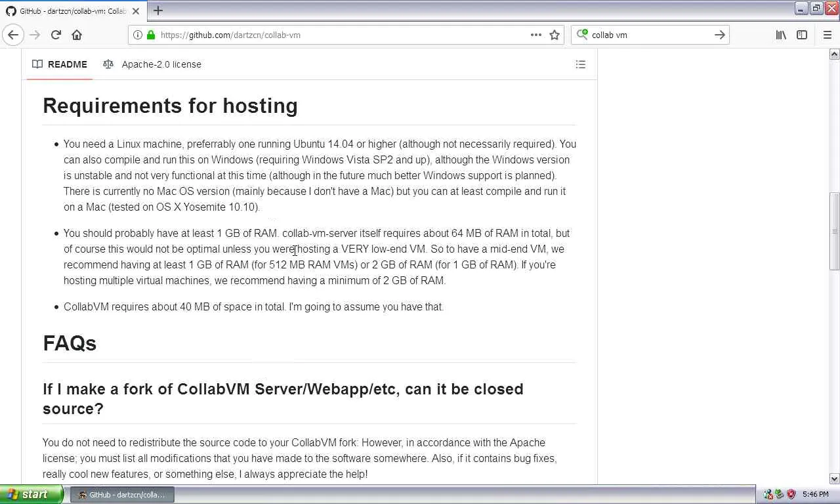Click the page scrollbar up arrow
This screenshot has height=504, width=840.
(834, 54)
